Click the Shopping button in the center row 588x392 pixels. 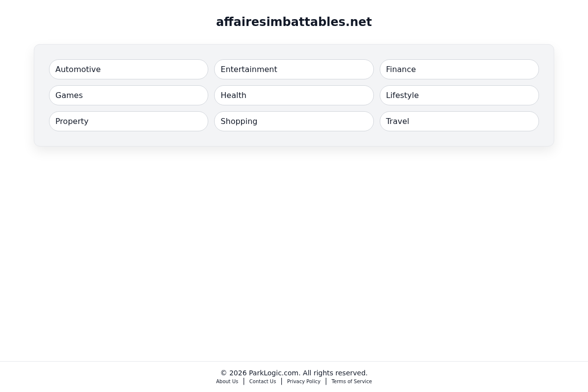click(294, 121)
